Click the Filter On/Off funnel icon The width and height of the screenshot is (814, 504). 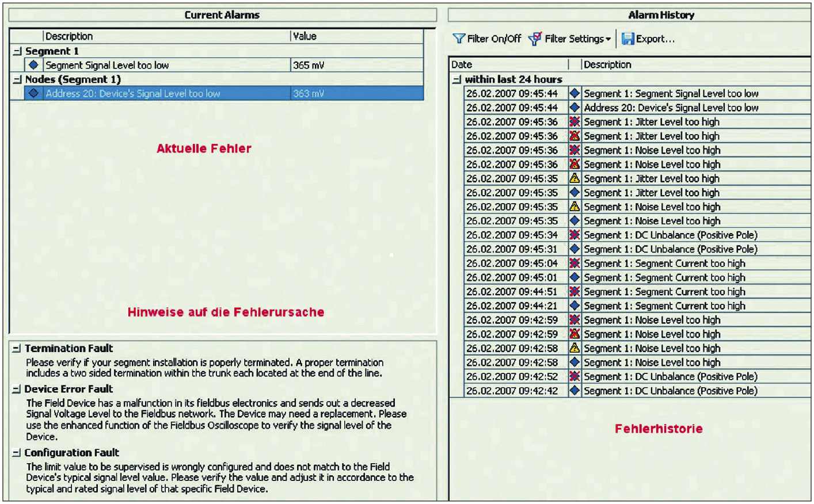pyautogui.click(x=458, y=39)
